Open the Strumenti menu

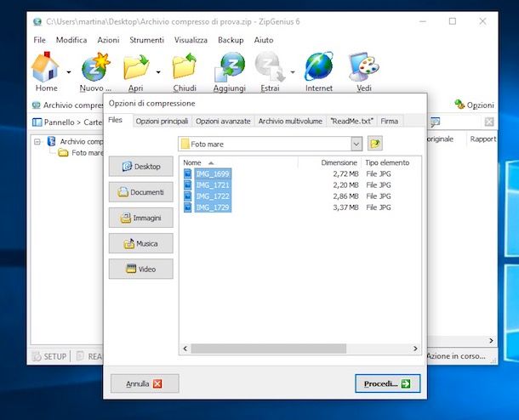146,40
